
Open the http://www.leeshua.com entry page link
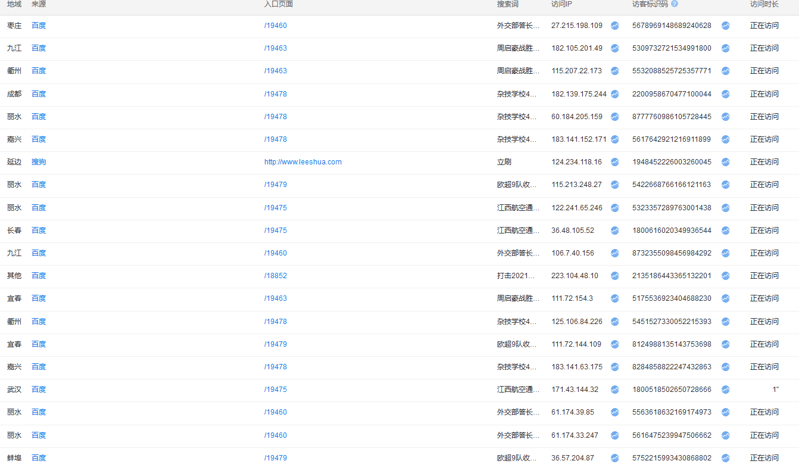(x=302, y=162)
